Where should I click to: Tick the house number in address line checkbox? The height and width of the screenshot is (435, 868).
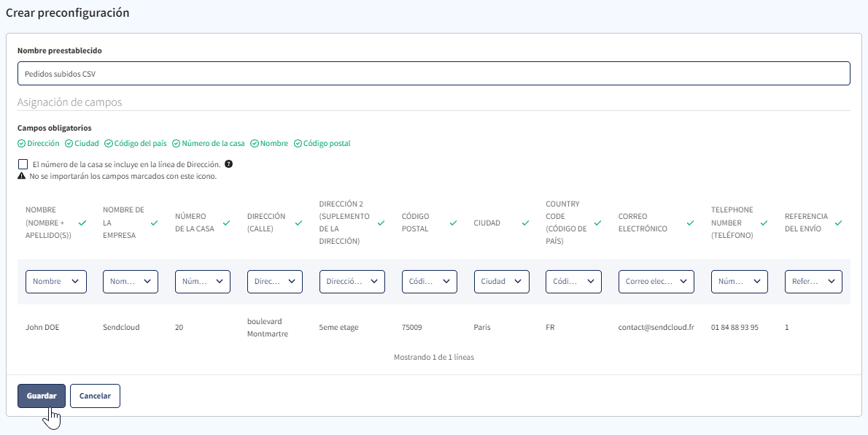23,164
